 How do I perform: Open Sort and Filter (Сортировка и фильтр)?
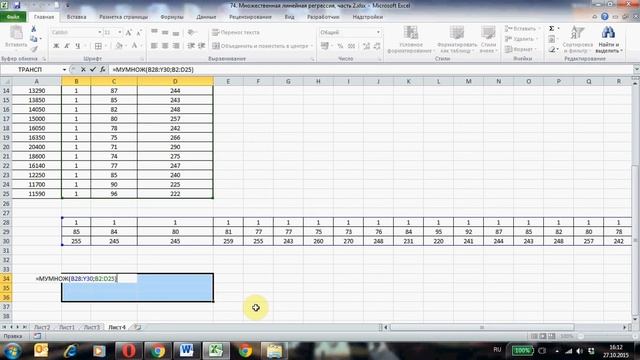coord(578,39)
